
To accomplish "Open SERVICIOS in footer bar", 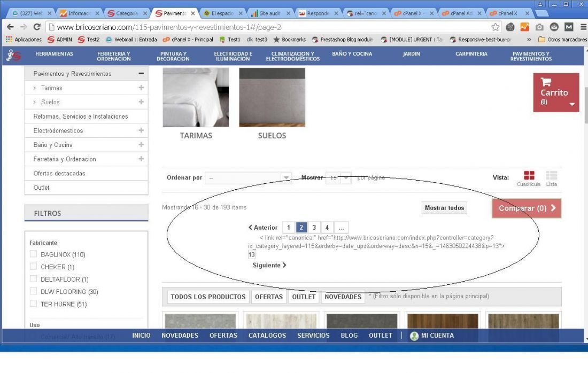I will pyautogui.click(x=313, y=336).
